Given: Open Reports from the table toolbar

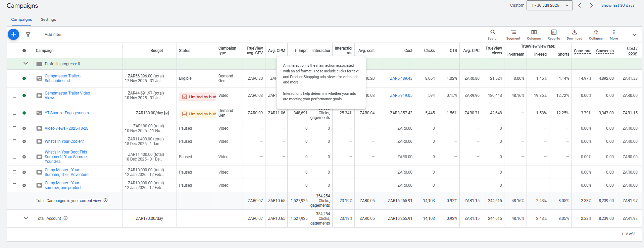Looking at the screenshot, I should (x=554, y=35).
